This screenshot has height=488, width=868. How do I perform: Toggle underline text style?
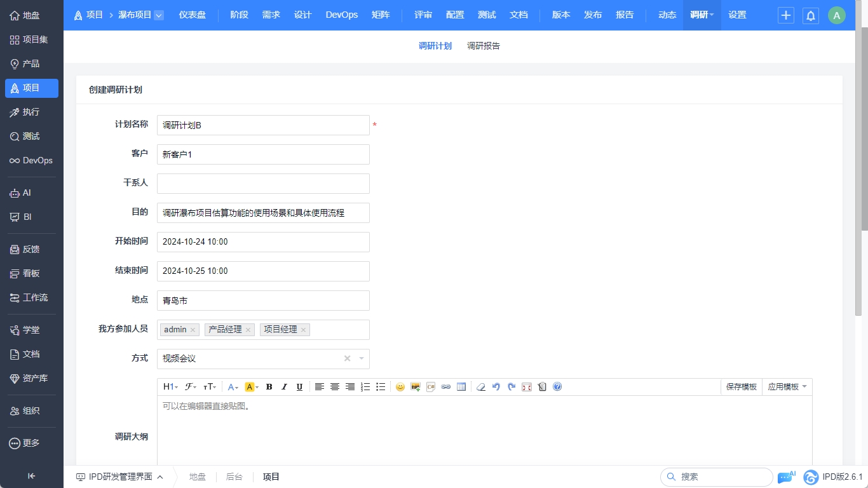(299, 387)
